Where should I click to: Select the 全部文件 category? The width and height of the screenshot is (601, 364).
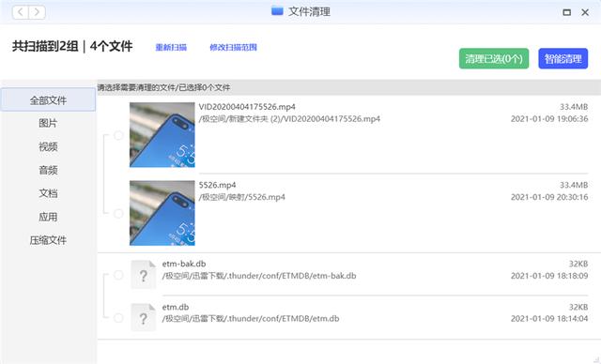pos(48,99)
